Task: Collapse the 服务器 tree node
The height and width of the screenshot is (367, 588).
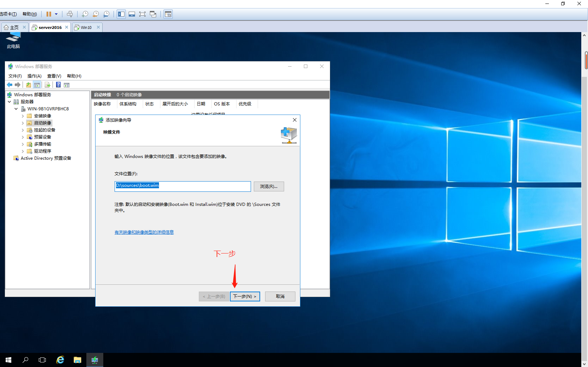Action: [10, 102]
